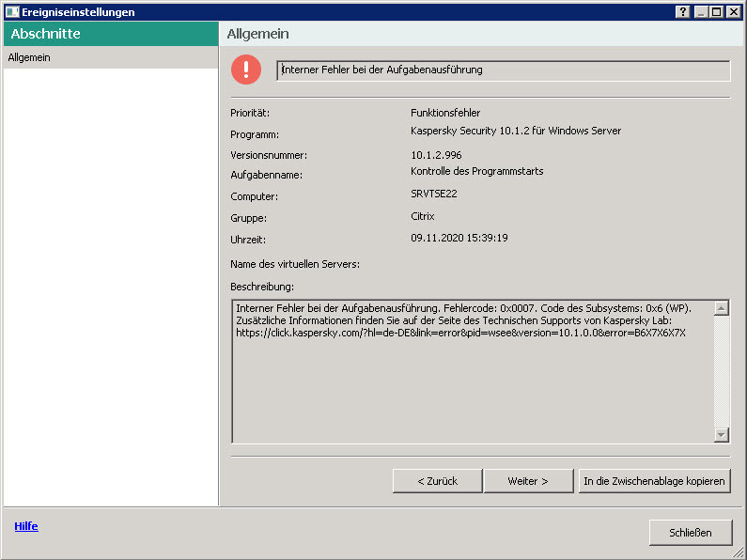
Task: Close the window using the title bar X
Action: pyautogui.click(x=734, y=12)
